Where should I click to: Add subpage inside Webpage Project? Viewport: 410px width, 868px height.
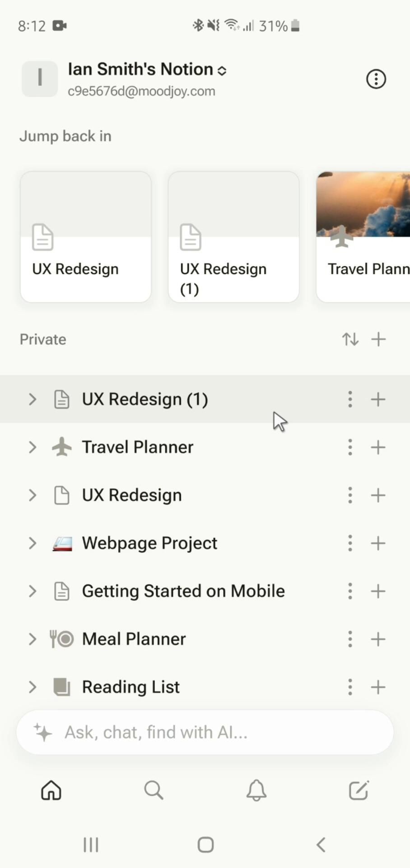tap(378, 543)
